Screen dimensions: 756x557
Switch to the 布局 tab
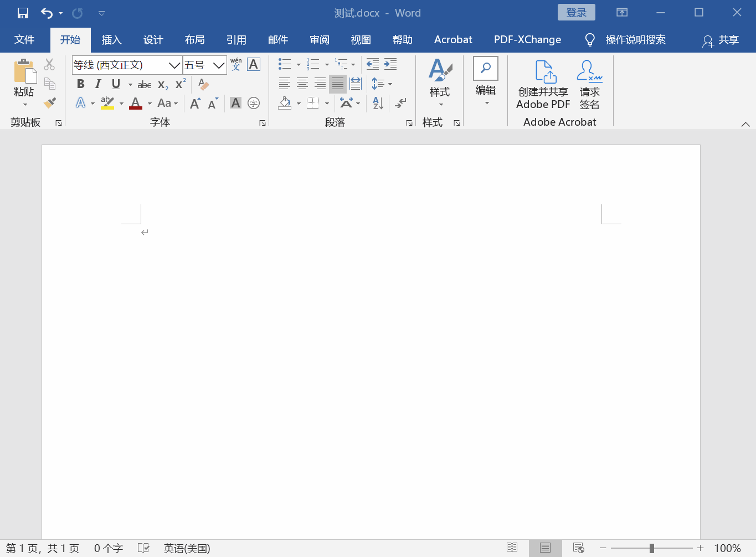tap(194, 40)
